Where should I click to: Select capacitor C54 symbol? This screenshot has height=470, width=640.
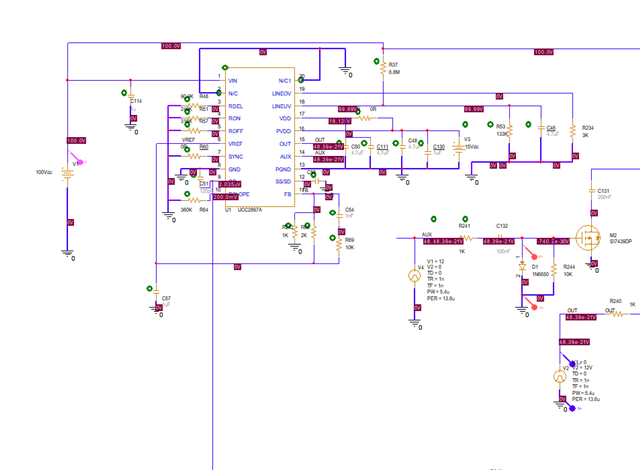(339, 216)
